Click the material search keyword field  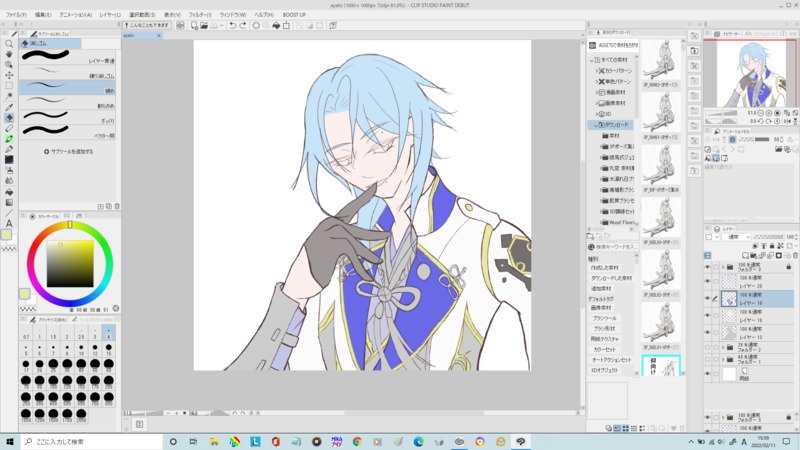(616, 247)
